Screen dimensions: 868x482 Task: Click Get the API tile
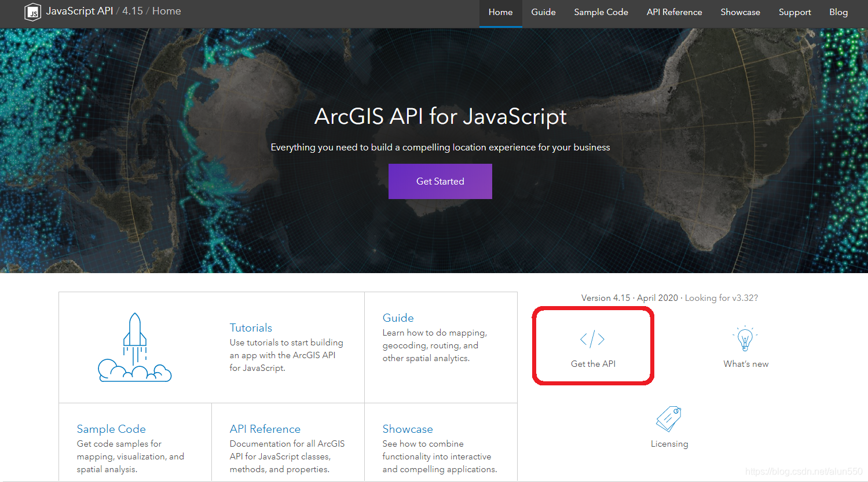pos(593,345)
